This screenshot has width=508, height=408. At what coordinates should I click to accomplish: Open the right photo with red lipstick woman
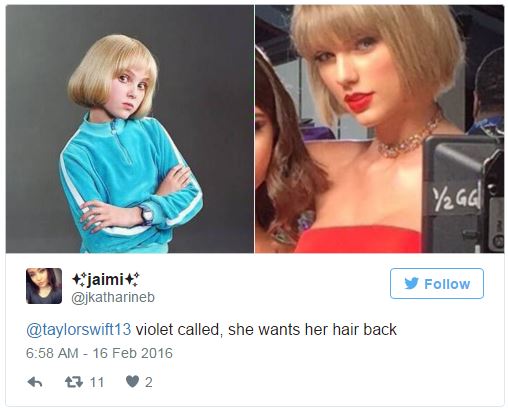(380, 129)
